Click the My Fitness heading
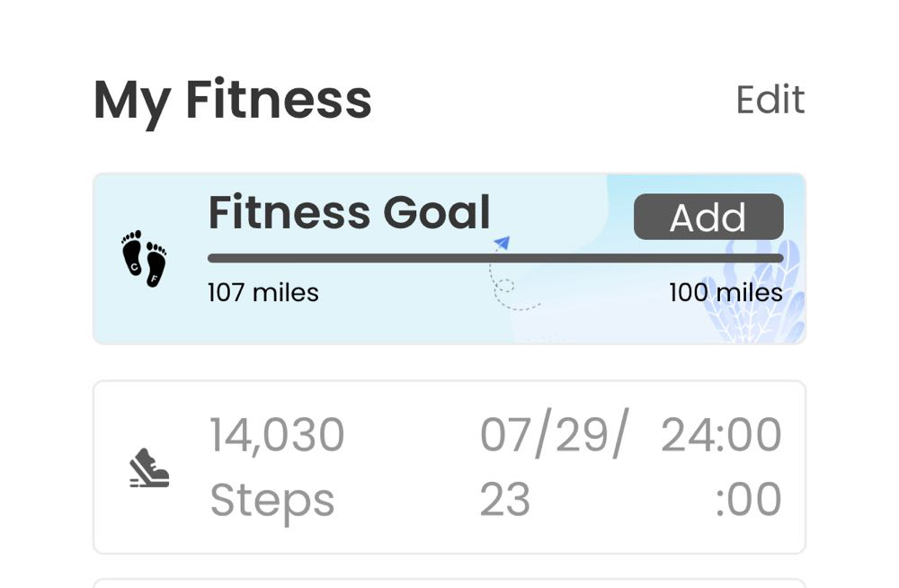 point(232,102)
